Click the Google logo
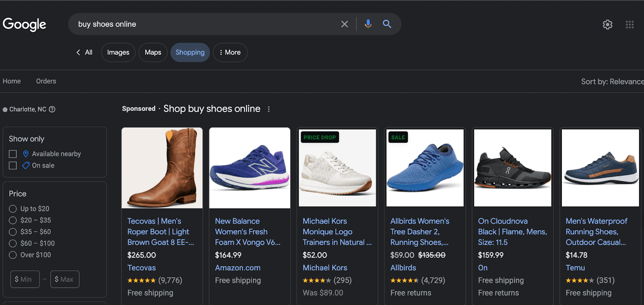Screen dimensions: 644x305 (x=25, y=24)
